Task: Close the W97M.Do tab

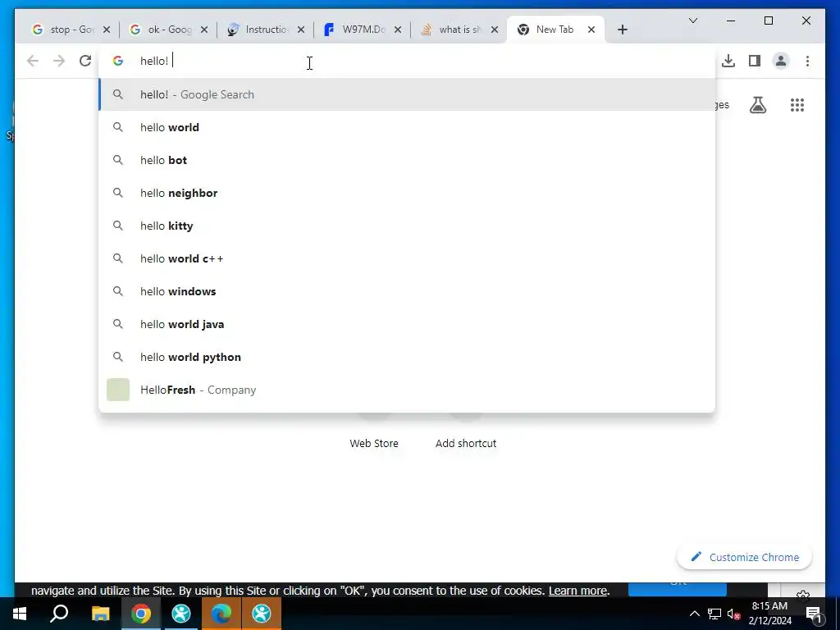Action: 398,30
